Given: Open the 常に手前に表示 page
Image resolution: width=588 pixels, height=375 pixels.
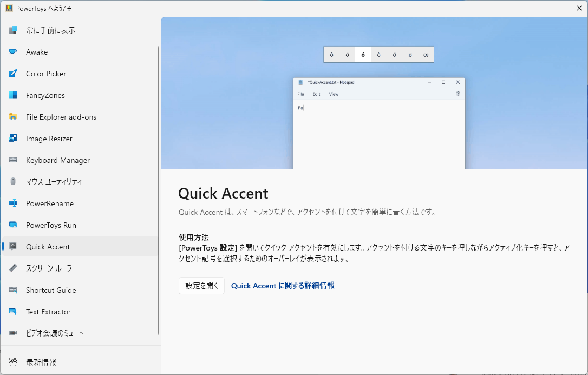Looking at the screenshot, I should pos(80,30).
